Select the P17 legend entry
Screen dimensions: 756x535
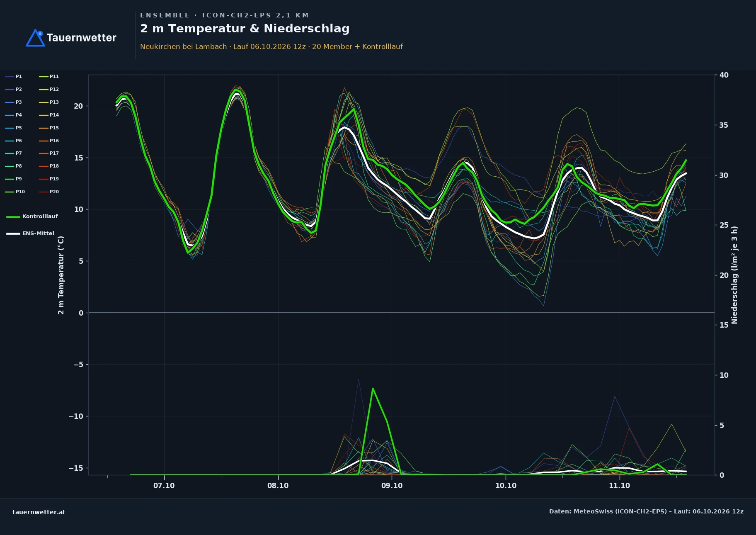[x=49, y=153]
